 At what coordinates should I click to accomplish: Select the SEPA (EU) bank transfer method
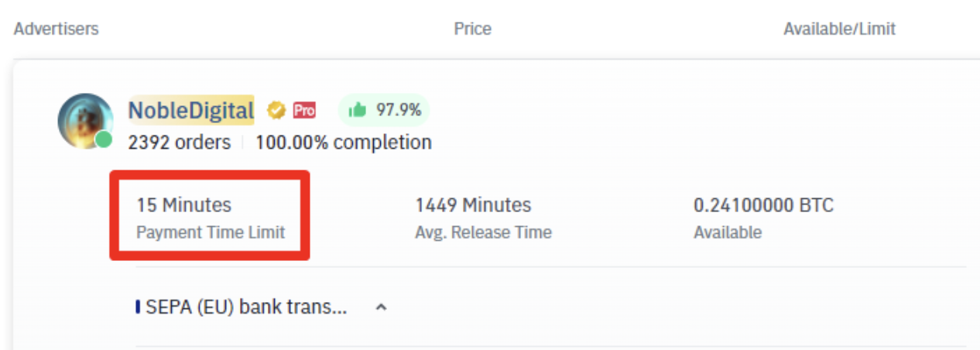click(x=246, y=307)
